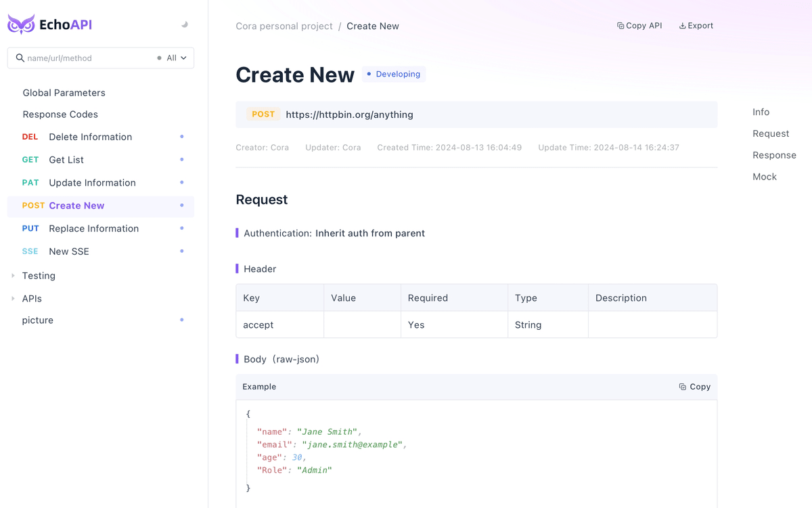Click status dot beside picture
The height and width of the screenshot is (508, 812).
tap(182, 320)
